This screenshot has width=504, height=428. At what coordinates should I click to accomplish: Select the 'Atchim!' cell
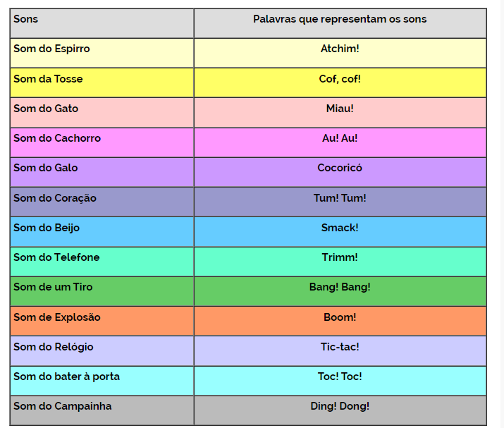(x=340, y=53)
